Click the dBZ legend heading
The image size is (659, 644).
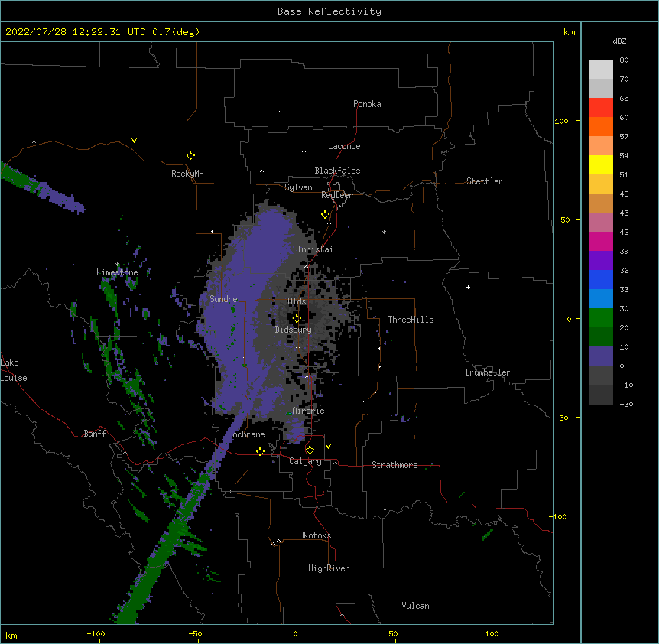[619, 41]
